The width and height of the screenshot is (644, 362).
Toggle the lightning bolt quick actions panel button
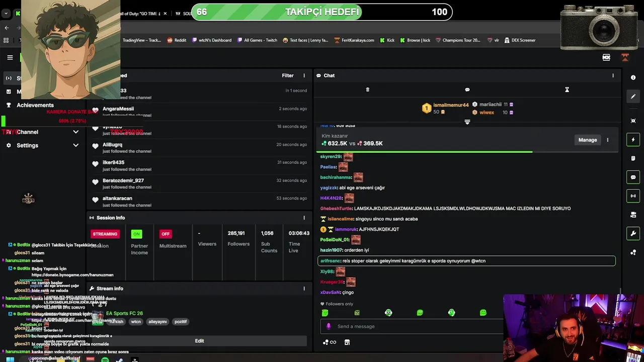tap(633, 140)
